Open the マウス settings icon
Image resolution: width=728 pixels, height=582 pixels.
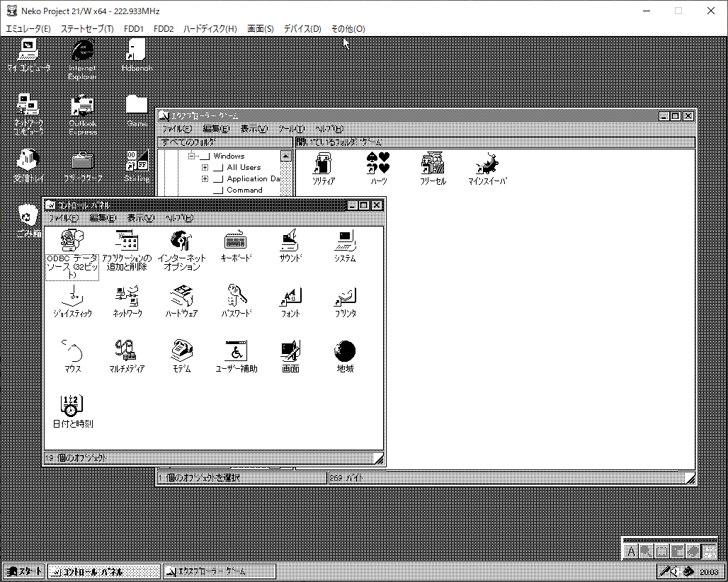coord(72,357)
